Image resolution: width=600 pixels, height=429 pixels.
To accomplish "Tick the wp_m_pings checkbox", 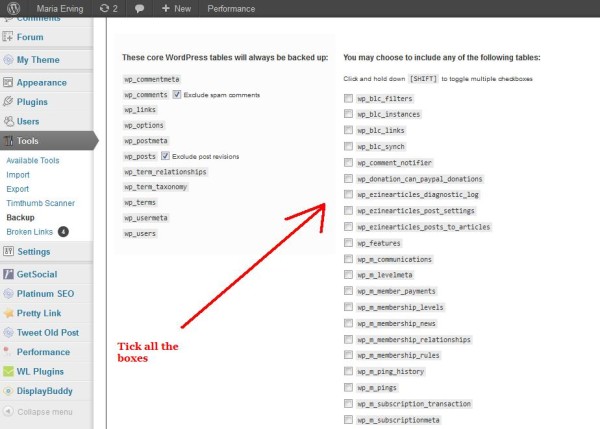I will [348, 387].
